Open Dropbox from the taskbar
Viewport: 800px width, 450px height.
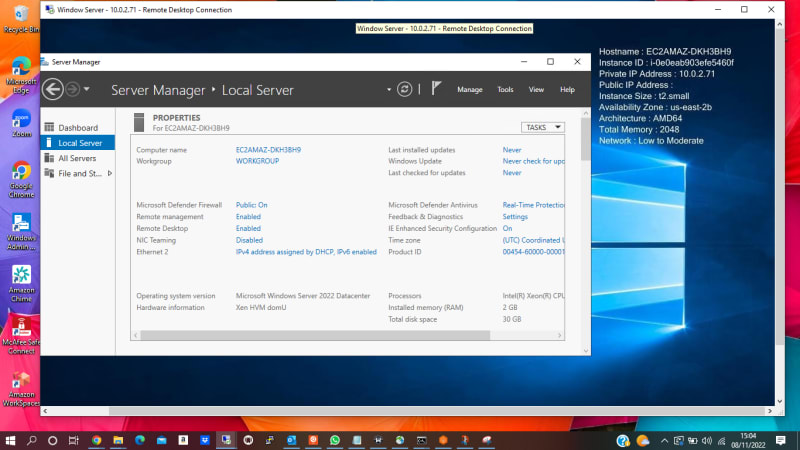coord(205,440)
